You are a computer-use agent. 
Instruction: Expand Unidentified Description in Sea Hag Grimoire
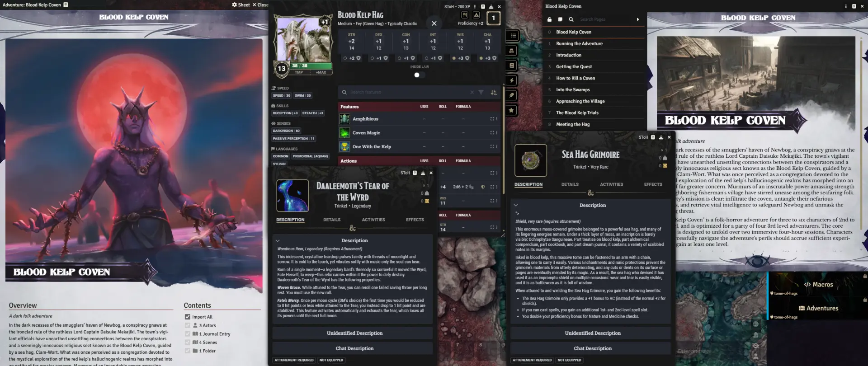click(592, 333)
